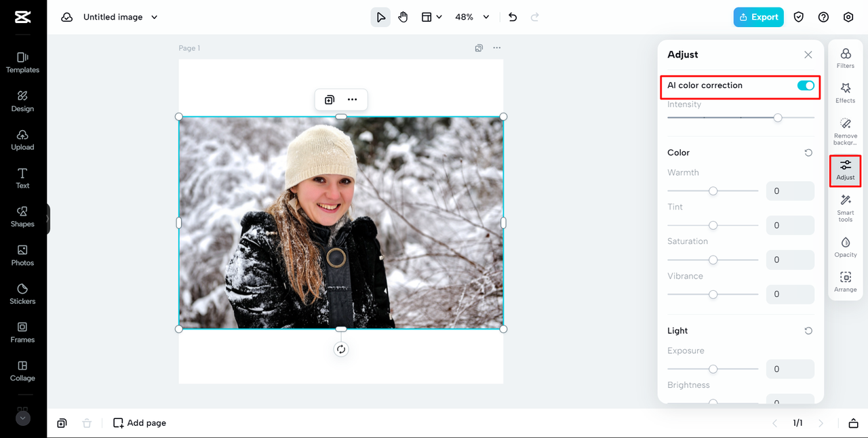Choose the Select pointer tool

point(380,17)
